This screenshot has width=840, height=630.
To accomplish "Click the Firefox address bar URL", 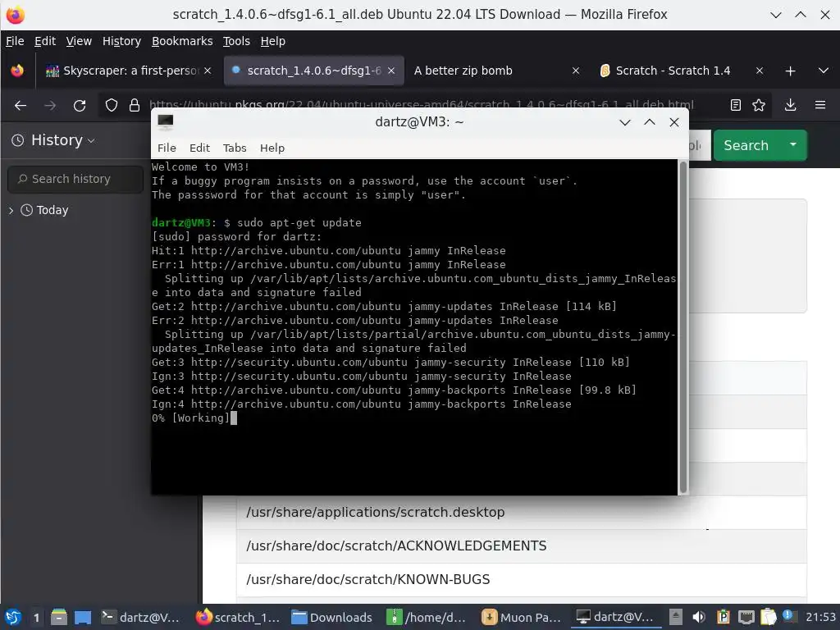I will 421,105.
